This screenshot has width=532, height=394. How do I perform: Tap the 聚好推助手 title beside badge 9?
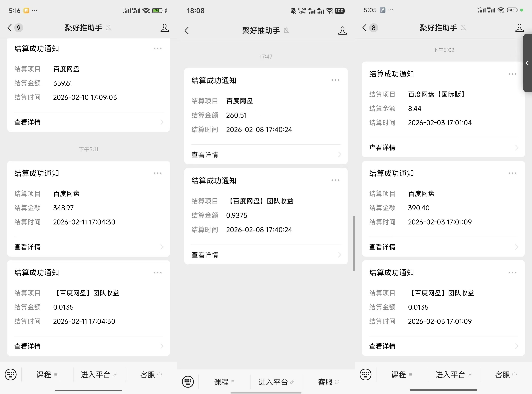pos(84,28)
